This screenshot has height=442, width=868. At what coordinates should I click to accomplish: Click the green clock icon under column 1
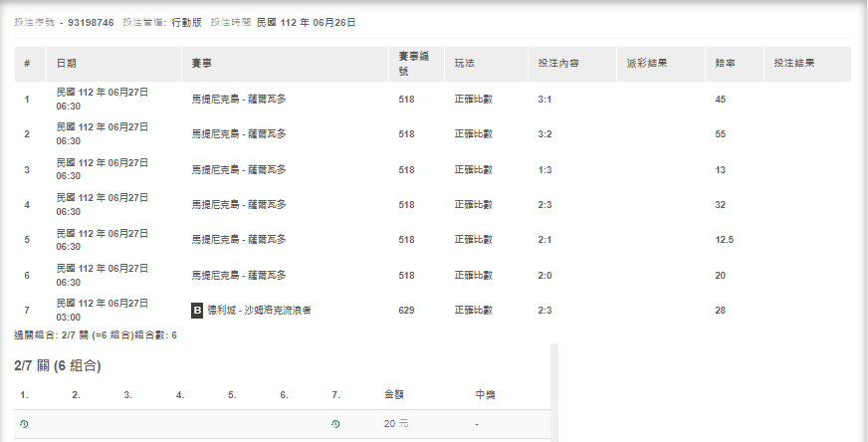(x=24, y=424)
